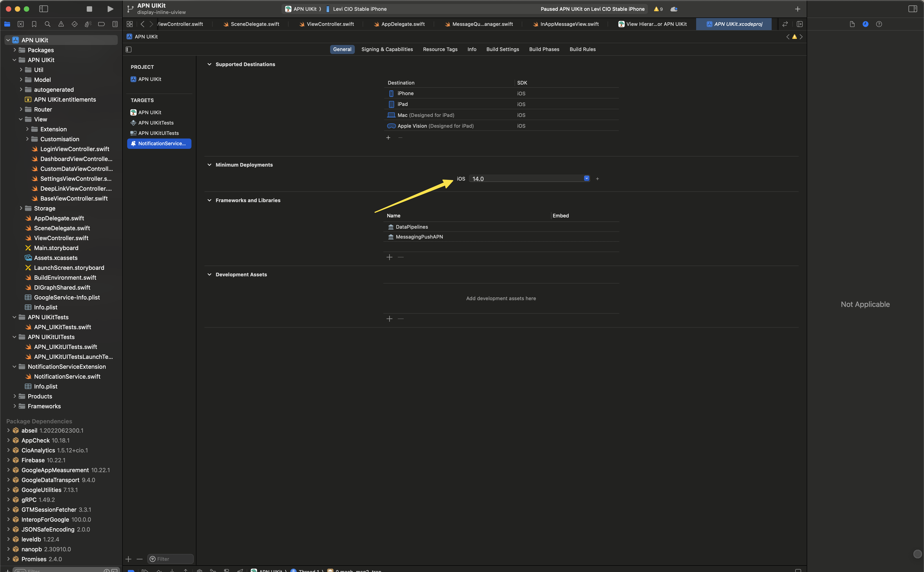The width and height of the screenshot is (924, 572).
Task: Collapse the Supported Destinations section
Action: point(209,64)
